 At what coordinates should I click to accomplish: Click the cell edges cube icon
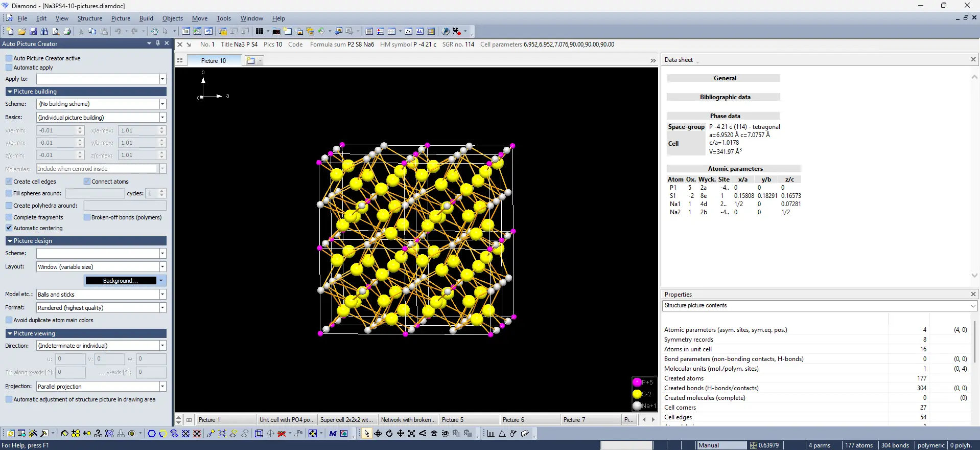(x=259, y=433)
